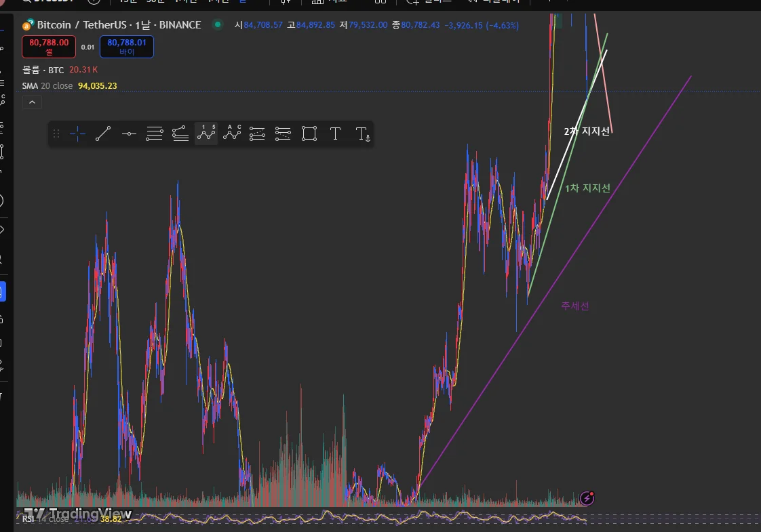Select the Elliott impulse wave 1-5 tool
This screenshot has height=532, width=761.
pyautogui.click(x=206, y=134)
